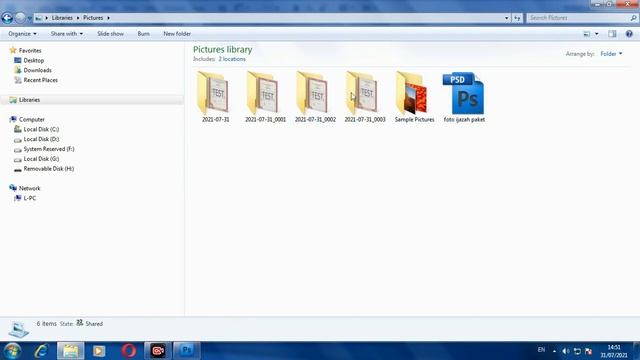This screenshot has height=360, width=640.
Task: Open the L-PC network computer
Action: point(29,198)
